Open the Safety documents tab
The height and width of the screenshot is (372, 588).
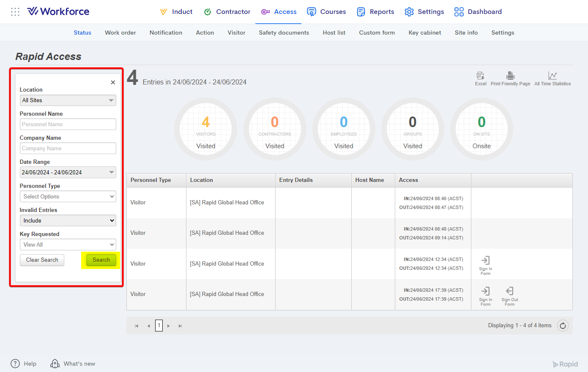pyautogui.click(x=284, y=33)
